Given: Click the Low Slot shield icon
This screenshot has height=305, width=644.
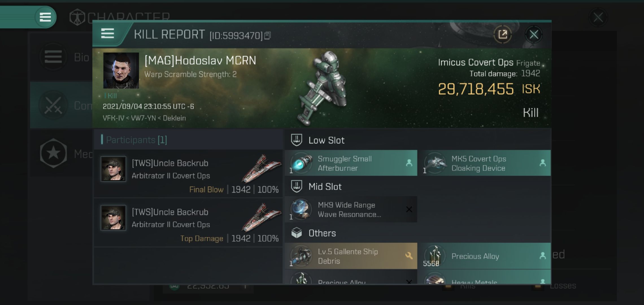Looking at the screenshot, I should tap(296, 140).
